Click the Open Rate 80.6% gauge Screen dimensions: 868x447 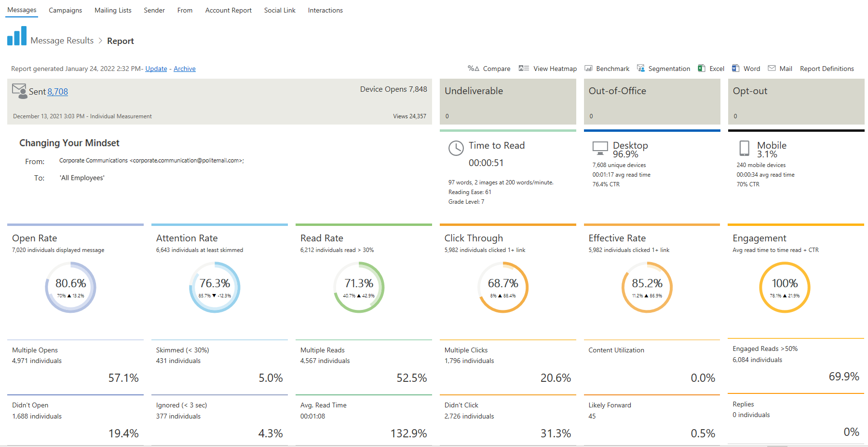pos(70,287)
